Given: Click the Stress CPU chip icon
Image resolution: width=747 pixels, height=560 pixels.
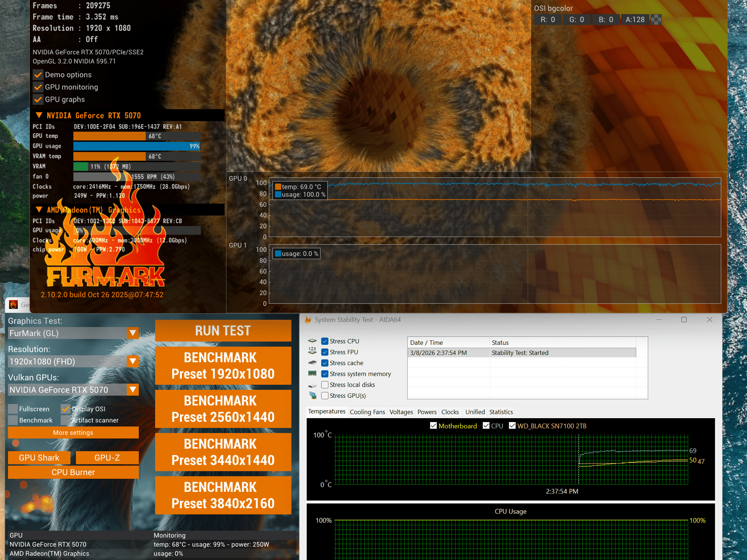Looking at the screenshot, I should coord(312,341).
